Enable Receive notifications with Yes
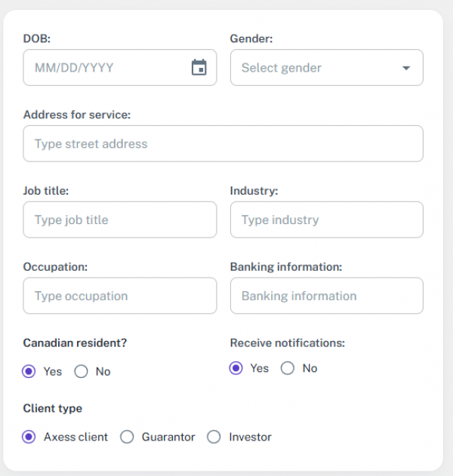The height and width of the screenshot is (476, 453). coord(237,369)
